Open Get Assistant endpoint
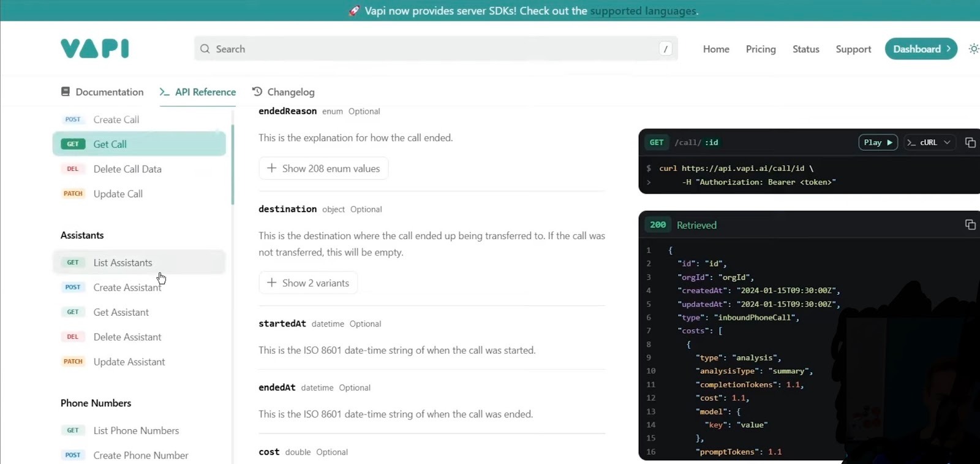Viewport: 980px width, 464px height. coord(139,312)
